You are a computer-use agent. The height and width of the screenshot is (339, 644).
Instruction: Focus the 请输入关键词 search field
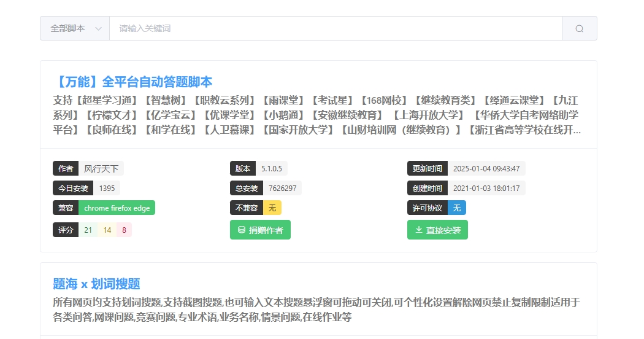coord(335,28)
